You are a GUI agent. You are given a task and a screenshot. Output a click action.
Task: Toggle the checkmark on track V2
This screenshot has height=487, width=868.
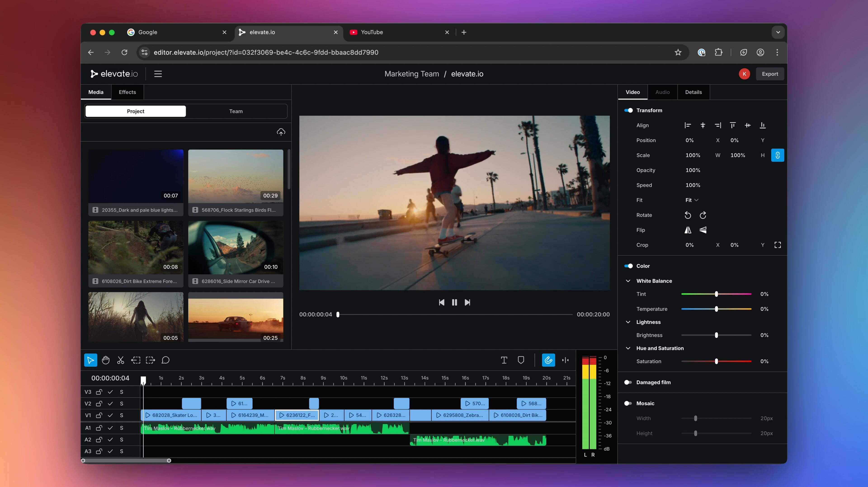click(x=110, y=403)
